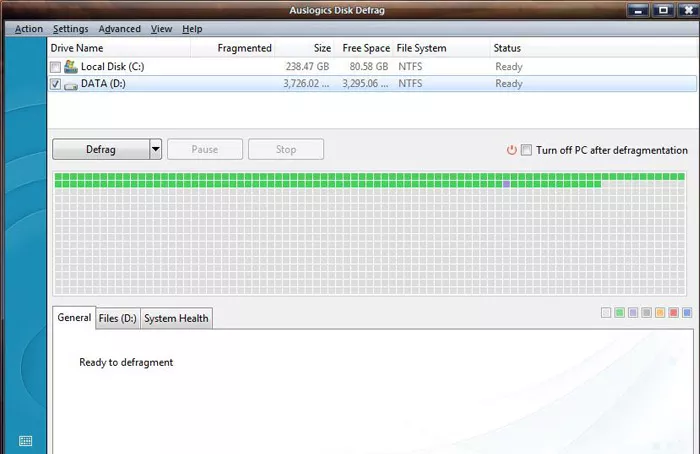Viewport: 700px width, 454px height.
Task: Click the gray legend color swatch
Action: coord(646,312)
